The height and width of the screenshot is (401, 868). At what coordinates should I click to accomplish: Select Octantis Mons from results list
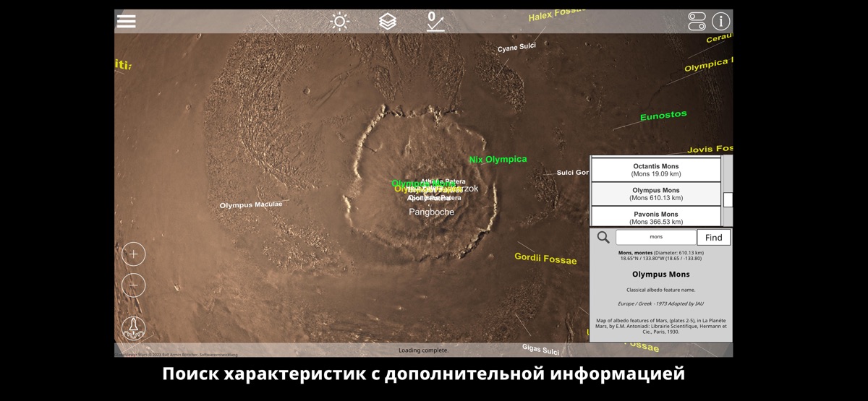pyautogui.click(x=655, y=170)
